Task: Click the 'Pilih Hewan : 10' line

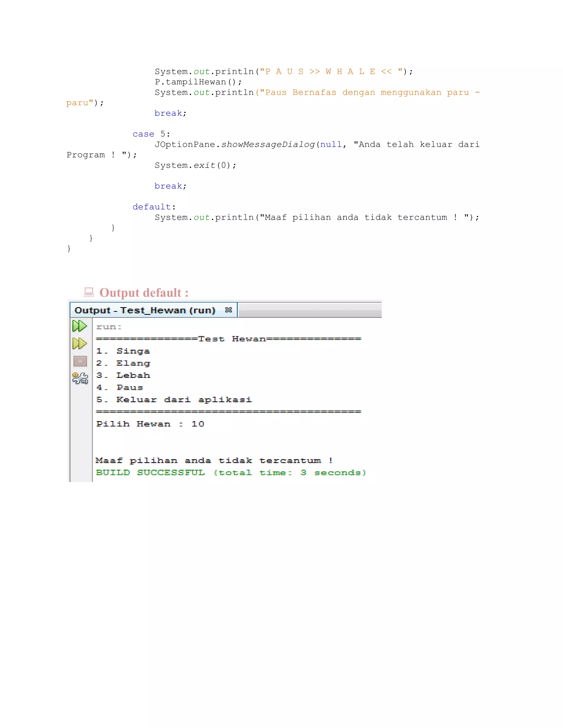Action: (150, 424)
